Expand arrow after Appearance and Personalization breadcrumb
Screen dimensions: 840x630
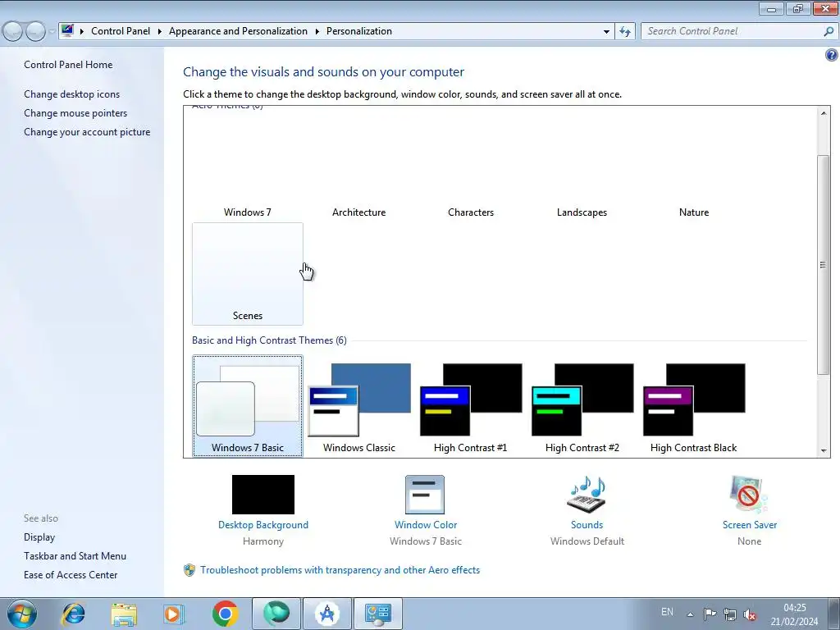317,32
